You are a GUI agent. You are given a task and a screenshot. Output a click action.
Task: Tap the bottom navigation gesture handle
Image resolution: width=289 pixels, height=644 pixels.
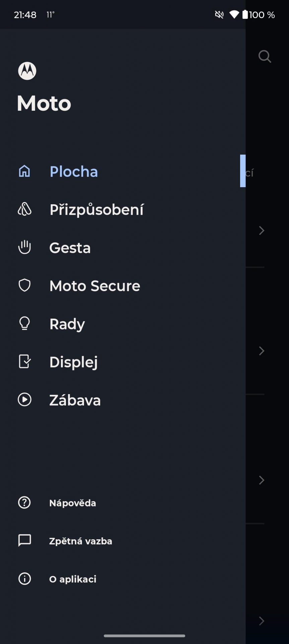point(144,636)
